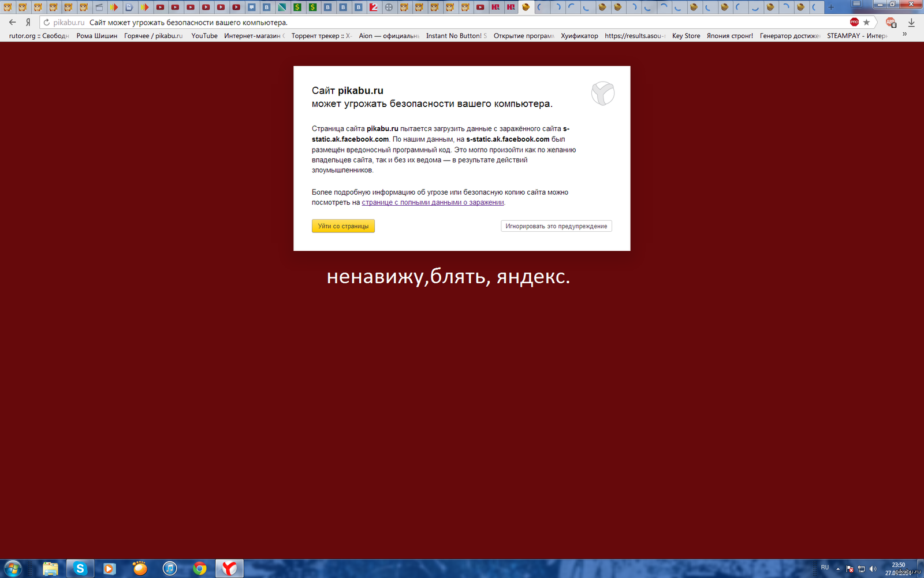The height and width of the screenshot is (578, 924).
Task: Open the YouTube bookmark
Action: click(x=204, y=36)
